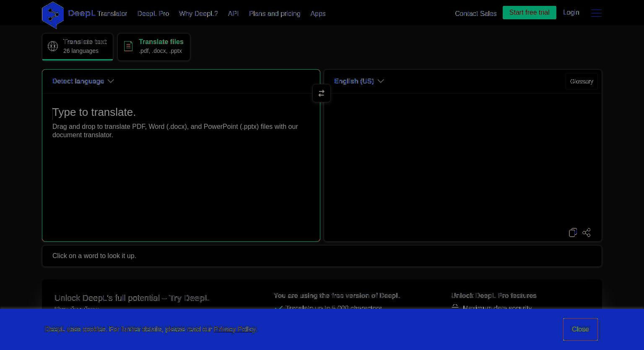Click the DeepL Translator title text
This screenshot has width=644, height=350.
[x=97, y=13]
